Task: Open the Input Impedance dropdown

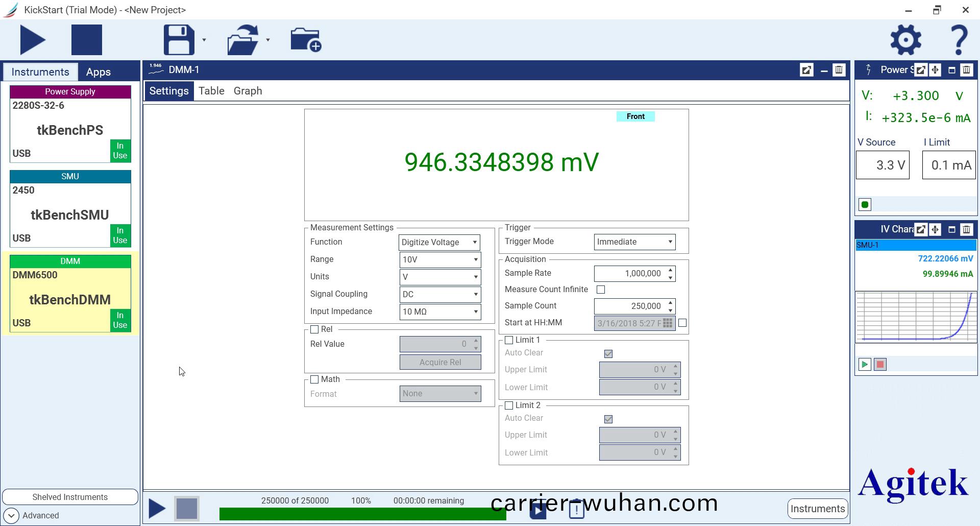Action: click(x=439, y=312)
